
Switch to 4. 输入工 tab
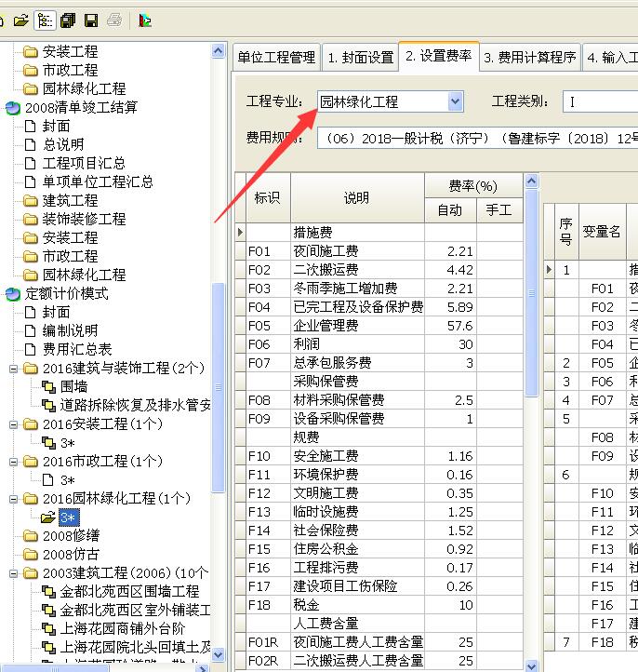pyautogui.click(x=611, y=58)
